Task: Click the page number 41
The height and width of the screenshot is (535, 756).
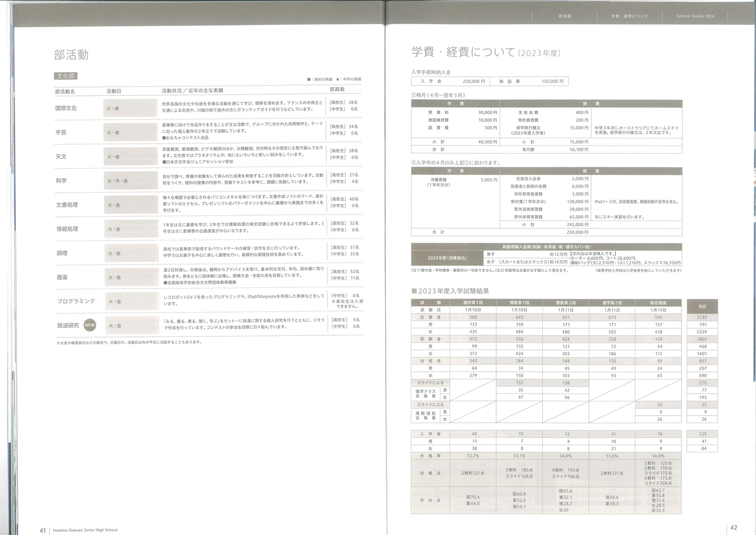Action: tap(43, 530)
